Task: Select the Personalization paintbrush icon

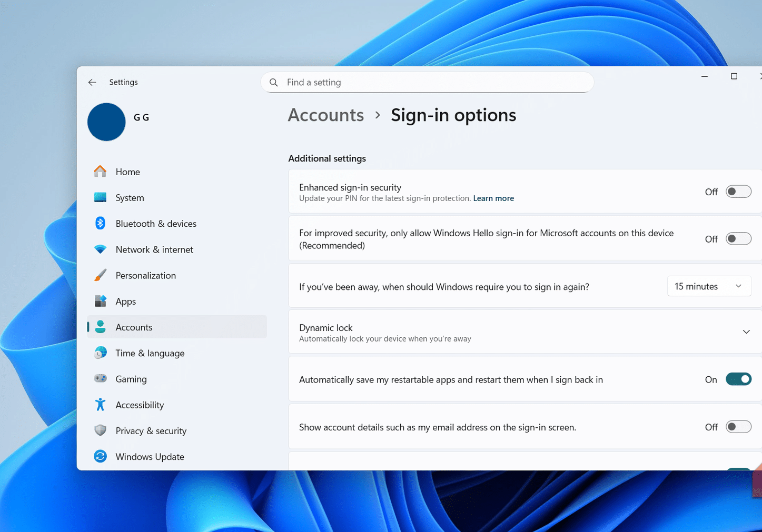Action: click(x=100, y=275)
